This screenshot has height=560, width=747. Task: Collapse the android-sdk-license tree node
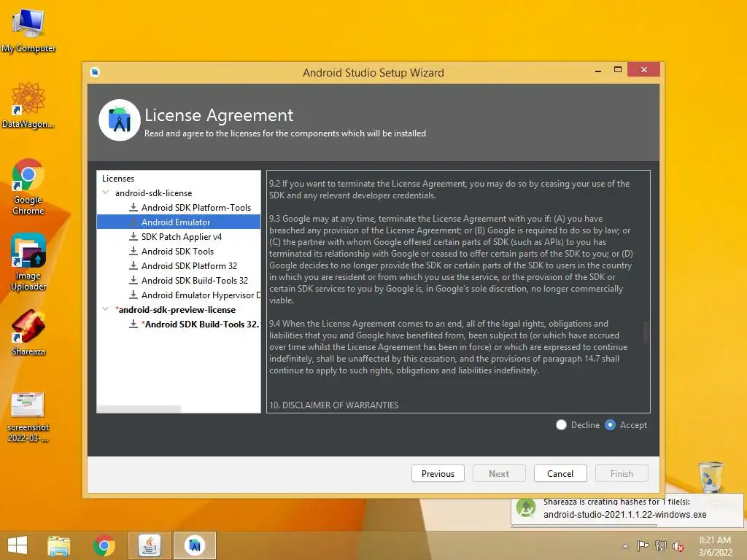click(106, 192)
